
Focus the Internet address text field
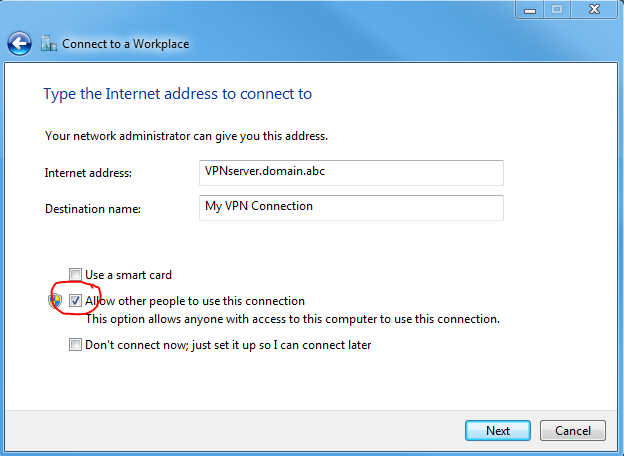pos(350,172)
